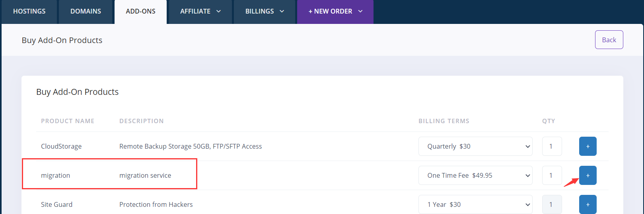Switch to the Hostings tab
The width and height of the screenshot is (644, 214).
point(29,11)
